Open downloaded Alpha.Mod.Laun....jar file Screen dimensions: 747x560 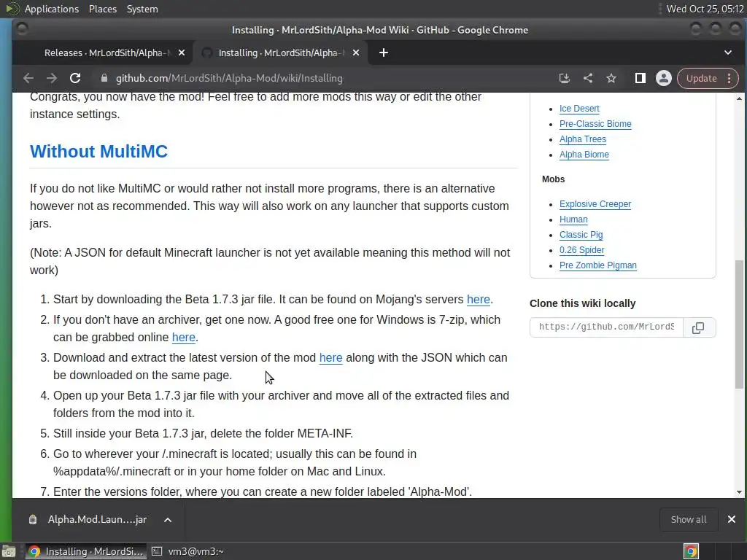(x=97, y=519)
